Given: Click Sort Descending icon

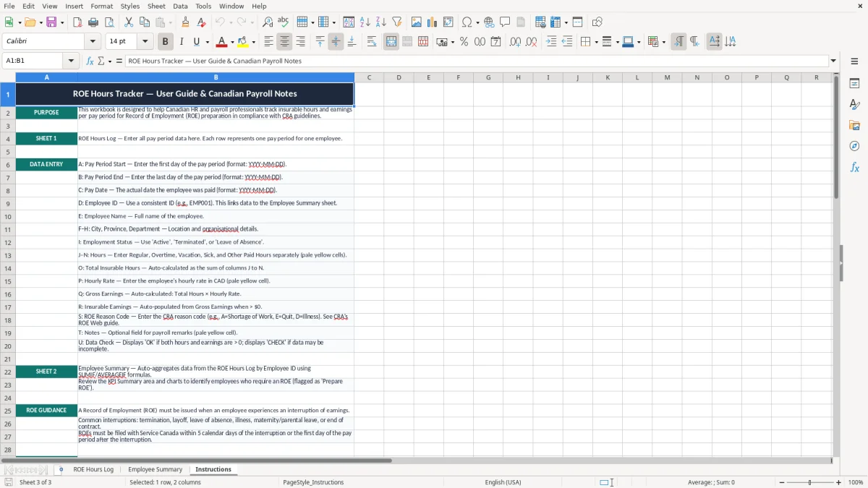Looking at the screenshot, I should [381, 22].
